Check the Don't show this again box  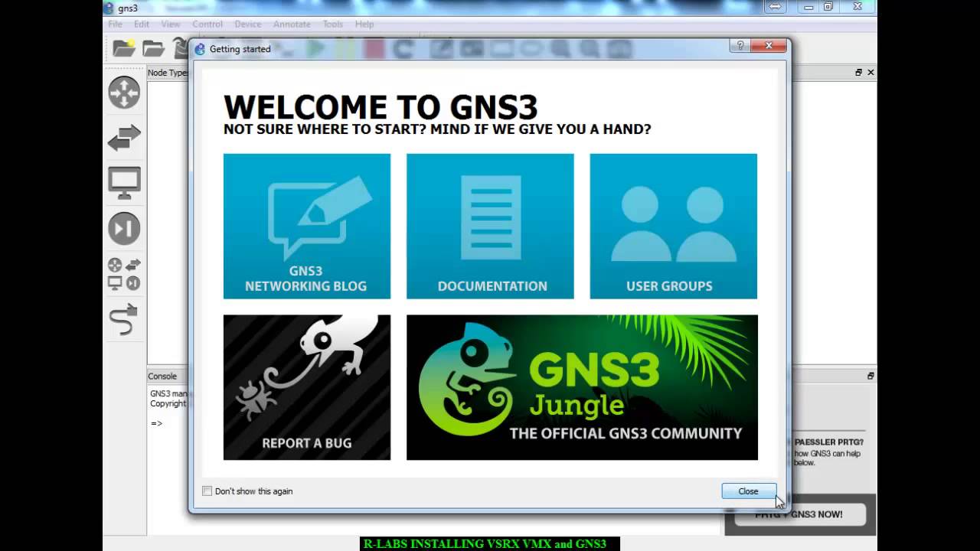[207, 491]
